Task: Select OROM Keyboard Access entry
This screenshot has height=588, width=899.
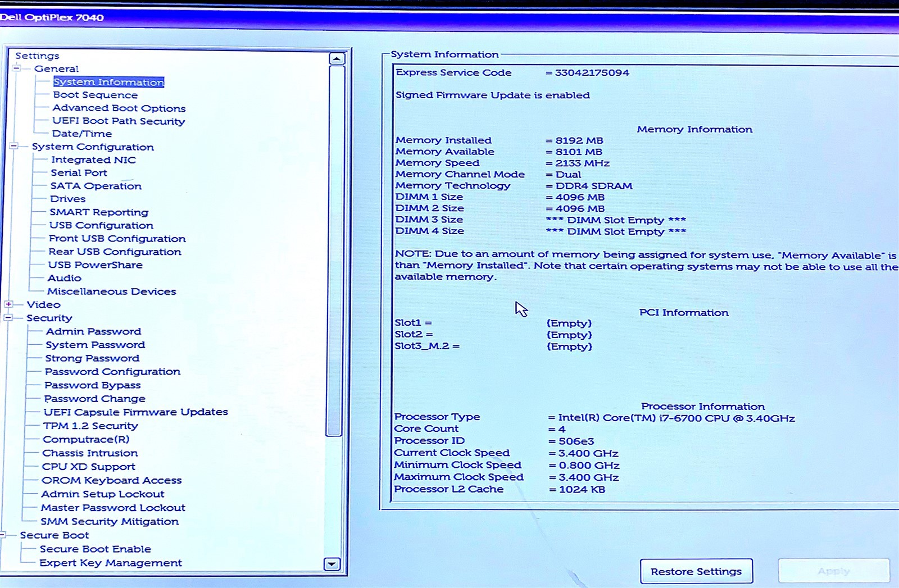Action: point(112,480)
